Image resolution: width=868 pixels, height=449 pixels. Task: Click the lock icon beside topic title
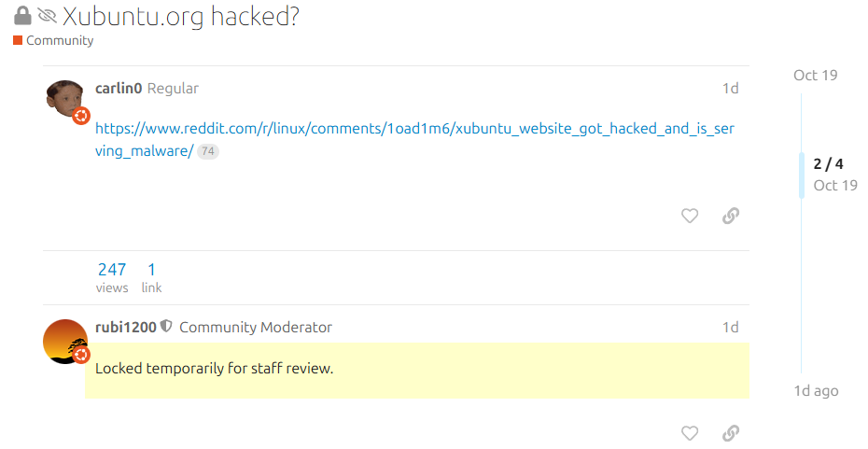point(22,16)
